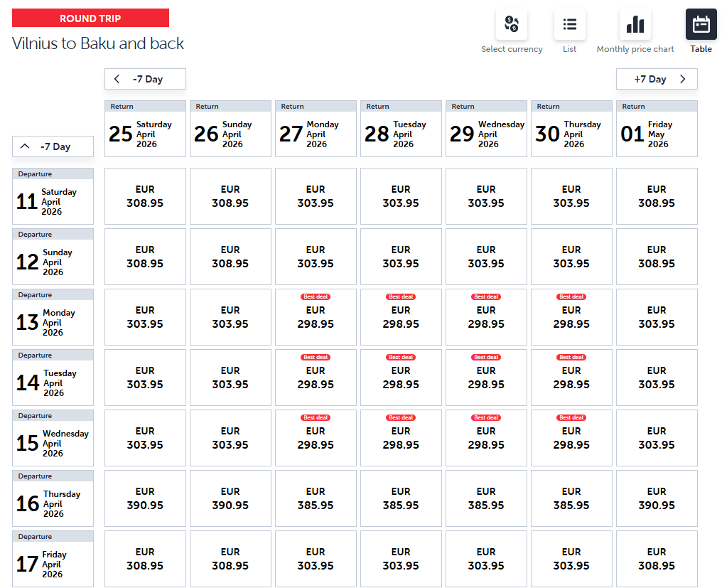Choose 11 April to 01 May fare
Viewport: 722px width, 588px height.
click(x=657, y=196)
